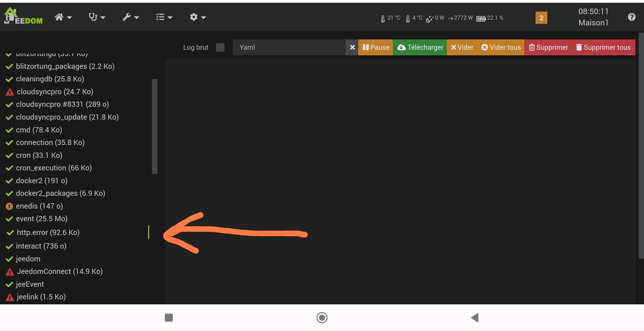Expand the home menu dropdown
Screen dimensions: 644x331
point(63,17)
